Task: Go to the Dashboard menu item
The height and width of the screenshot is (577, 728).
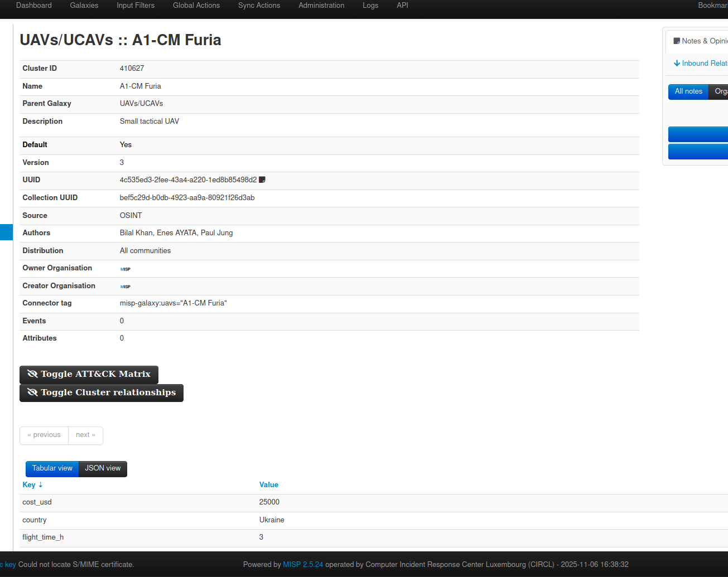Action: coord(34,6)
